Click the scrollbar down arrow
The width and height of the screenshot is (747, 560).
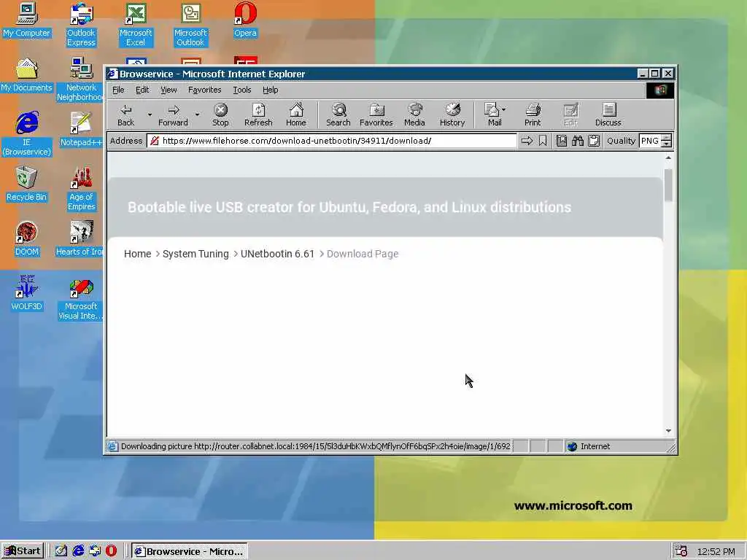(668, 430)
